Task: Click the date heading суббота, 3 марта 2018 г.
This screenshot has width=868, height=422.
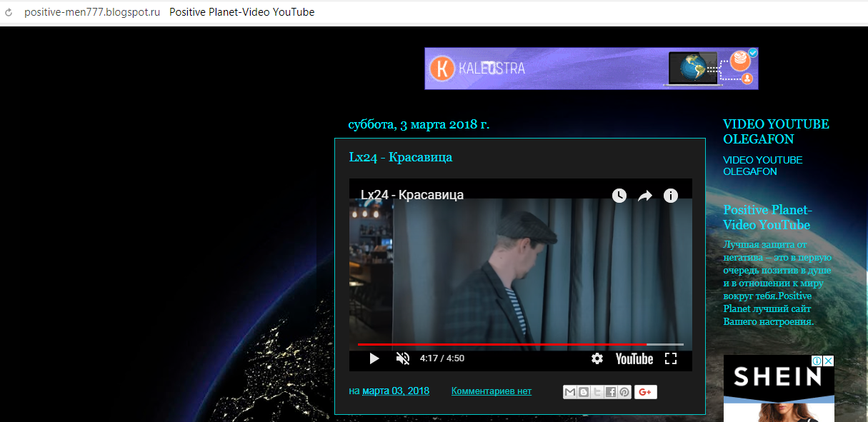Action: (x=419, y=124)
